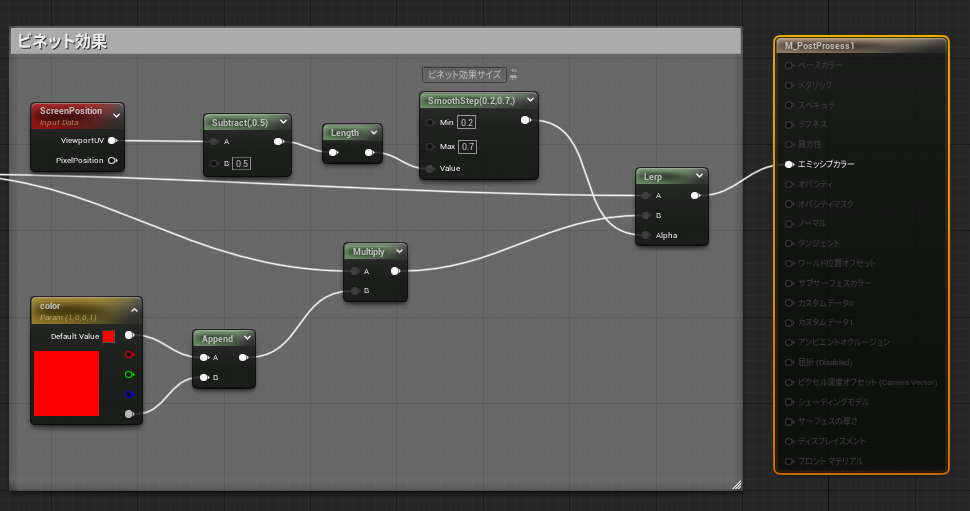970x511 pixels.
Task: Click the Multiply node B input pin
Action: 354,291
